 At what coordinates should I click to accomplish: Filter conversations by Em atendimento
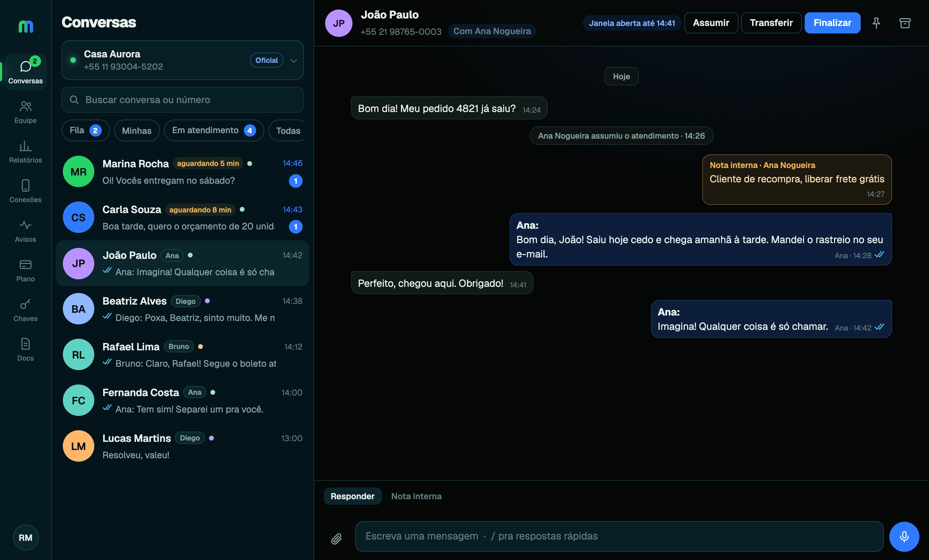click(214, 130)
